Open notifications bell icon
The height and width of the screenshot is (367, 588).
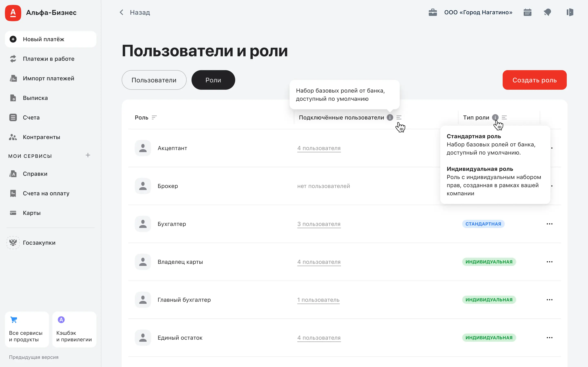pyautogui.click(x=547, y=12)
